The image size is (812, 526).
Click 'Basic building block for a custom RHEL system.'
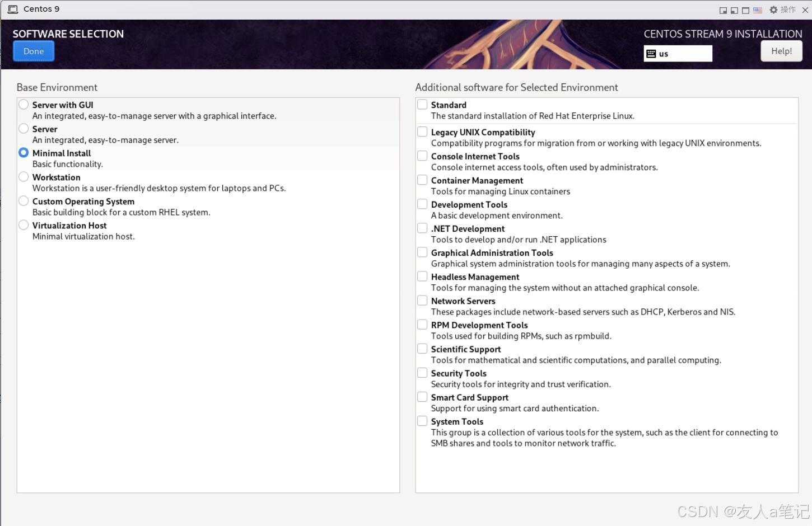click(122, 212)
